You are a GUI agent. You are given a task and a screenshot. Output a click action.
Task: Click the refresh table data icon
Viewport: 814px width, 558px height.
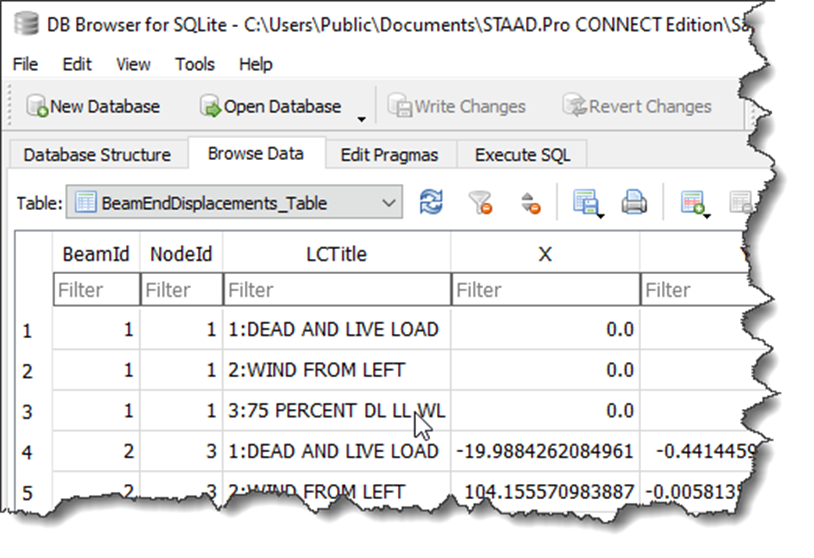coord(431,202)
